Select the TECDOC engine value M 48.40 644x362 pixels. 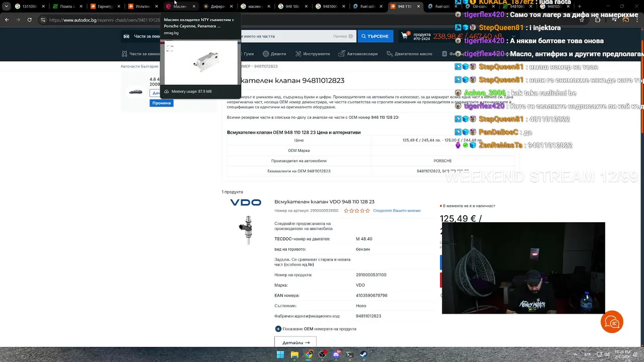tap(364, 239)
